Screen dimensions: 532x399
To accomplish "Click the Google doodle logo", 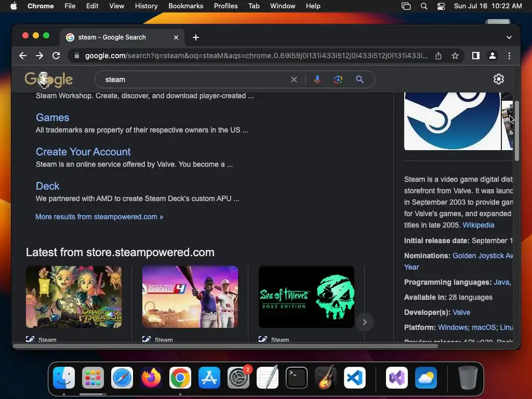I will 49,79.
